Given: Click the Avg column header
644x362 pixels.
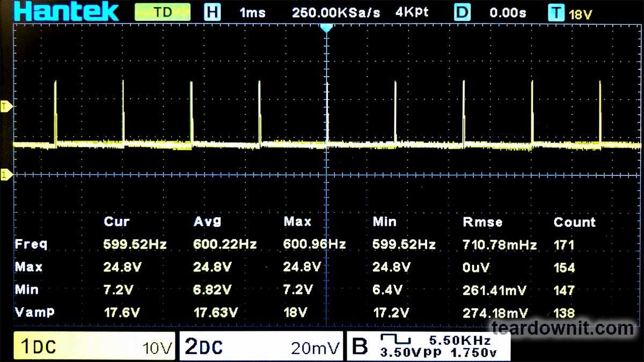Looking at the screenshot, I should click(207, 221).
